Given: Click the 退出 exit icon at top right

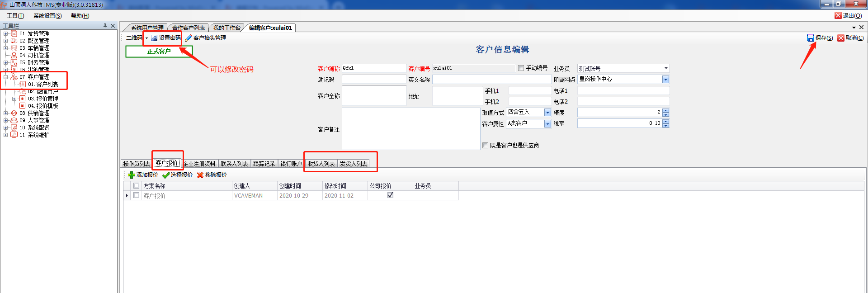Looking at the screenshot, I should [x=838, y=15].
